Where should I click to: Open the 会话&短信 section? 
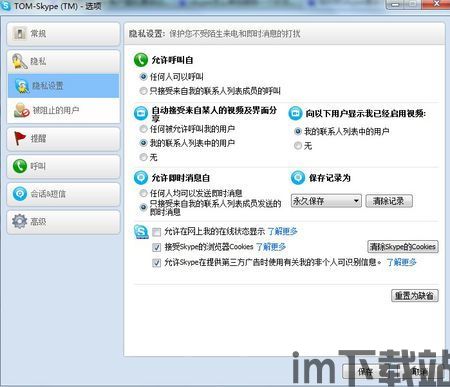click(x=63, y=194)
